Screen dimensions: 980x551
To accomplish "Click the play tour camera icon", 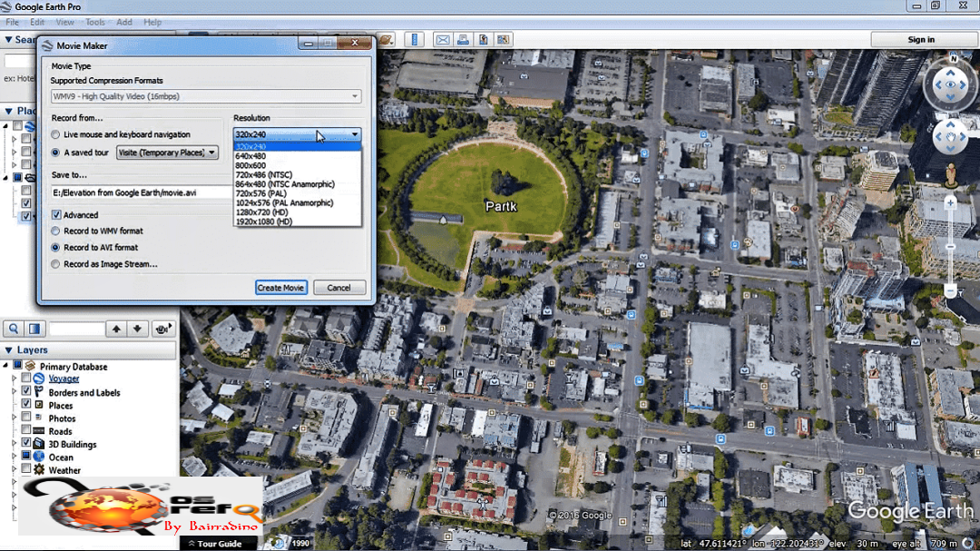I will pos(163,329).
